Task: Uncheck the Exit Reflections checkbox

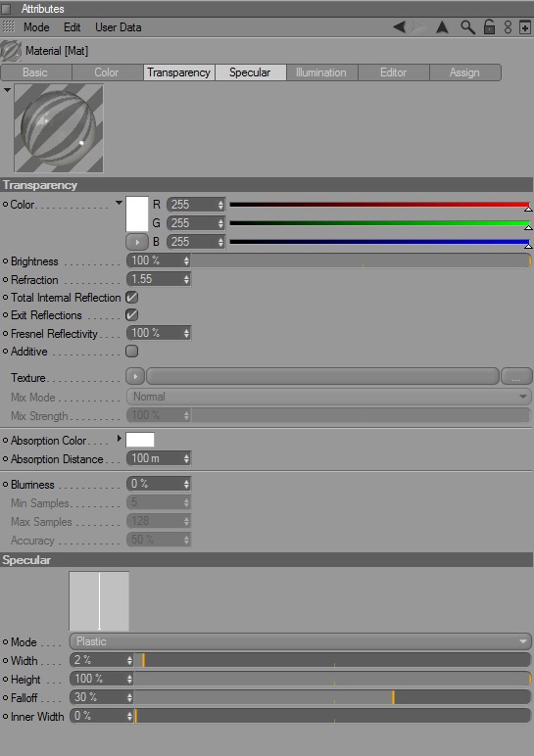Action: 131,315
